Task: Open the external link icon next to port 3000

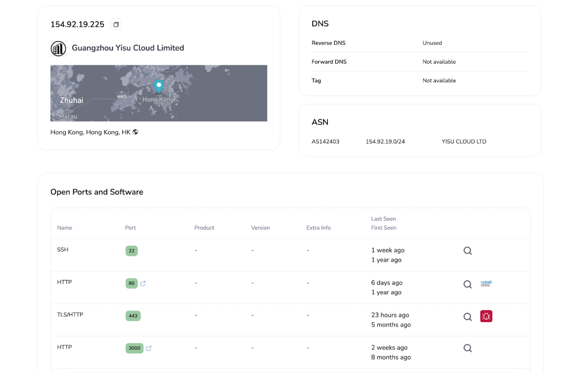Action: [x=149, y=348]
